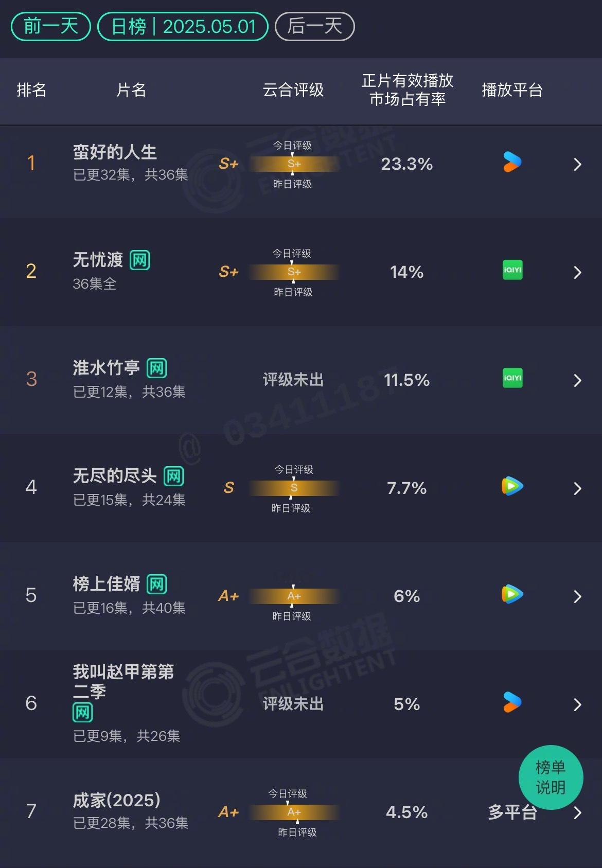Tap the 网 badge beside 淮水竹亭

pyautogui.click(x=156, y=368)
